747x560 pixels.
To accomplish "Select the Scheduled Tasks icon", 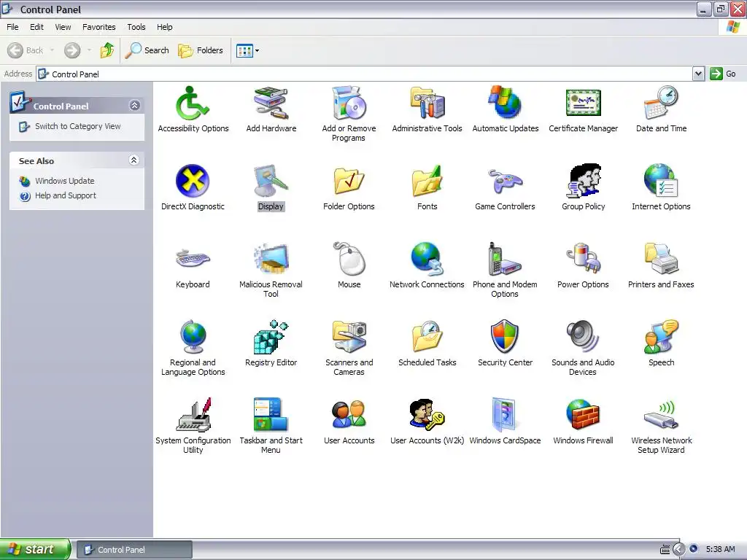I will pos(427,337).
